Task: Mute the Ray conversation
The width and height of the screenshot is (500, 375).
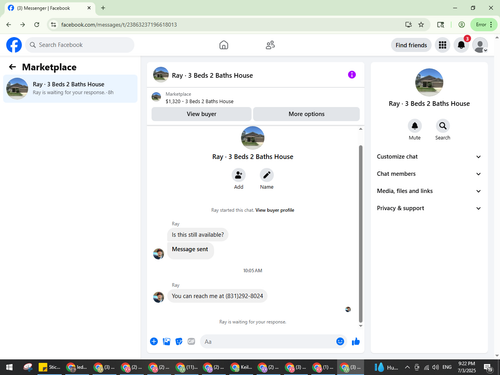Action: coord(415,126)
